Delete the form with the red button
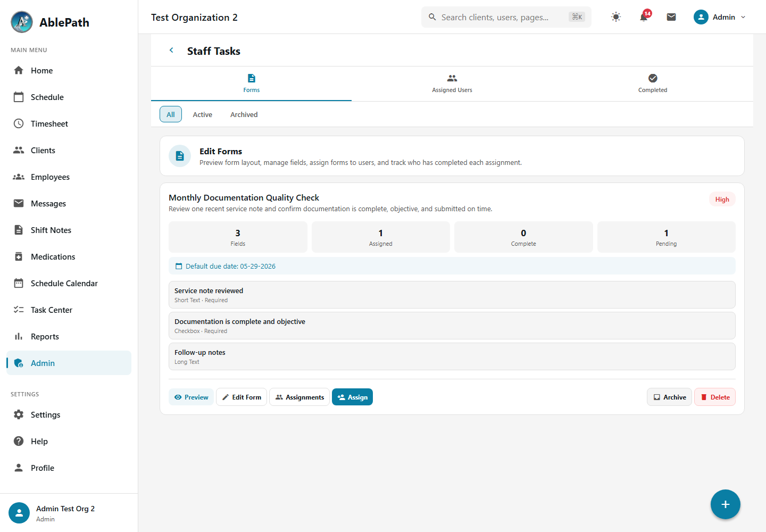Screen dimensions: 766x532 (715, 397)
